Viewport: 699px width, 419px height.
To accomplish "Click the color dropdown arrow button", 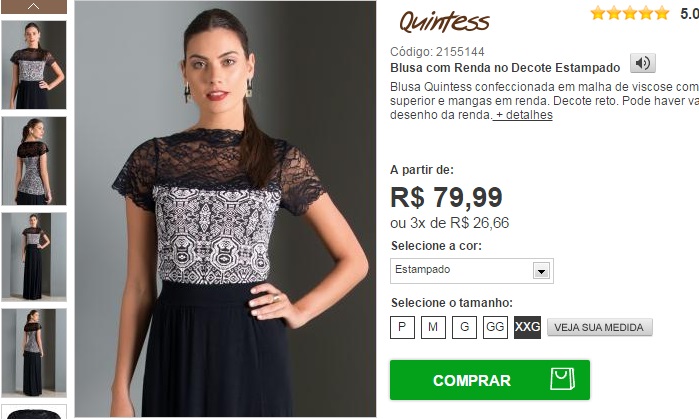I will tap(541, 271).
